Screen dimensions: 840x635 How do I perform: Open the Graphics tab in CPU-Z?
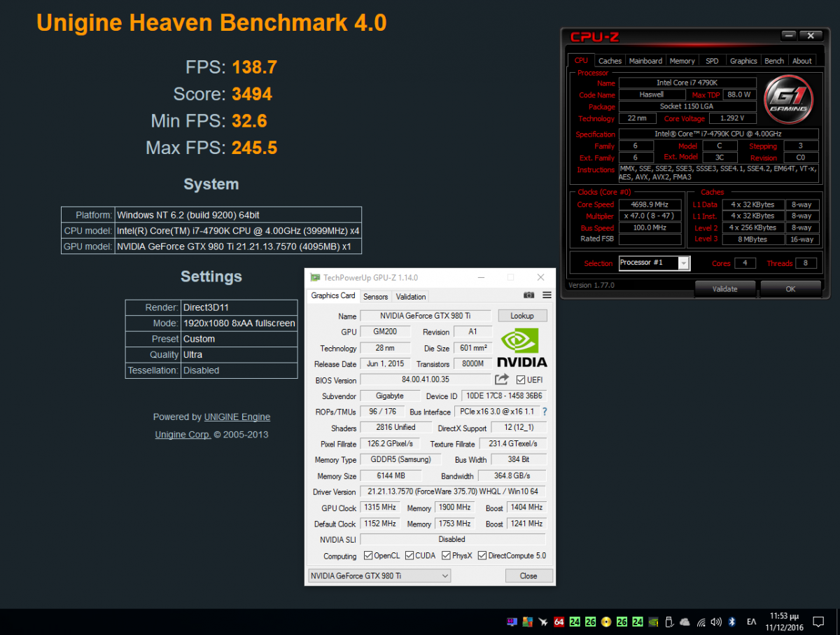743,61
